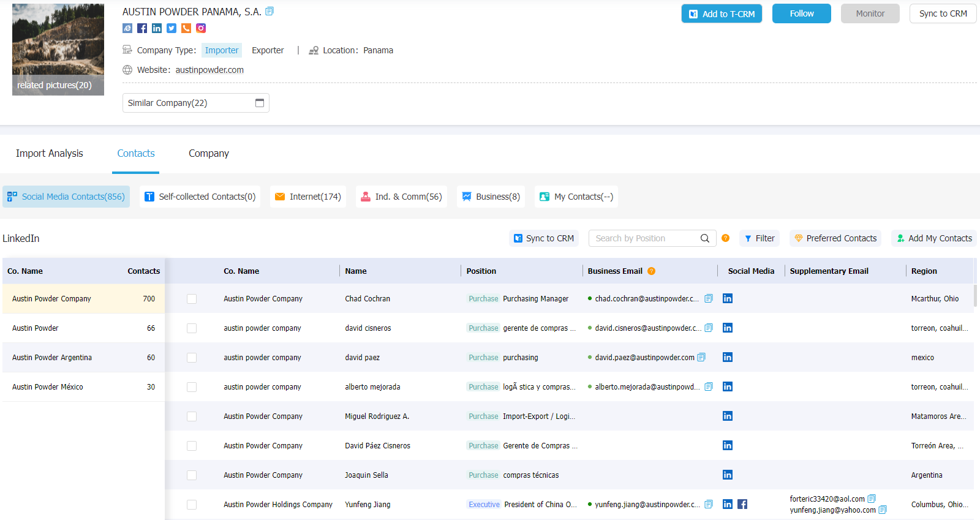
Task: Open the company's web browser link icon
Action: (x=127, y=28)
